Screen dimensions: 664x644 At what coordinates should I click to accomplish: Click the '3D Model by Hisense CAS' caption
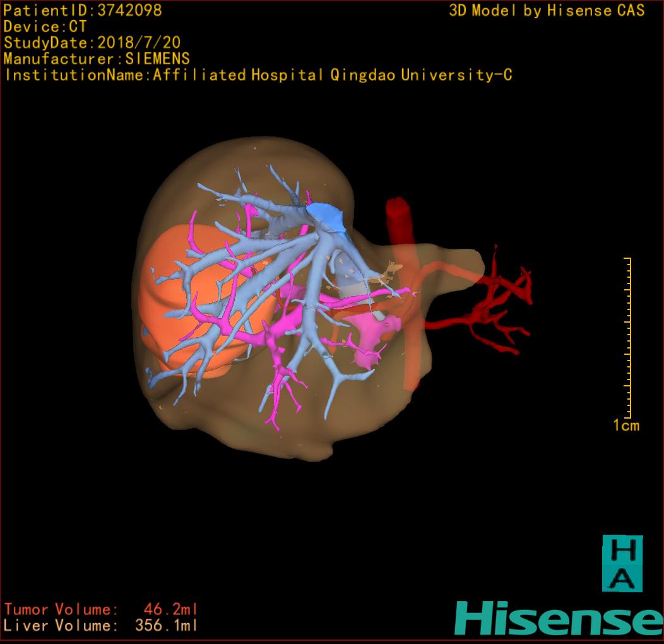click(x=547, y=11)
